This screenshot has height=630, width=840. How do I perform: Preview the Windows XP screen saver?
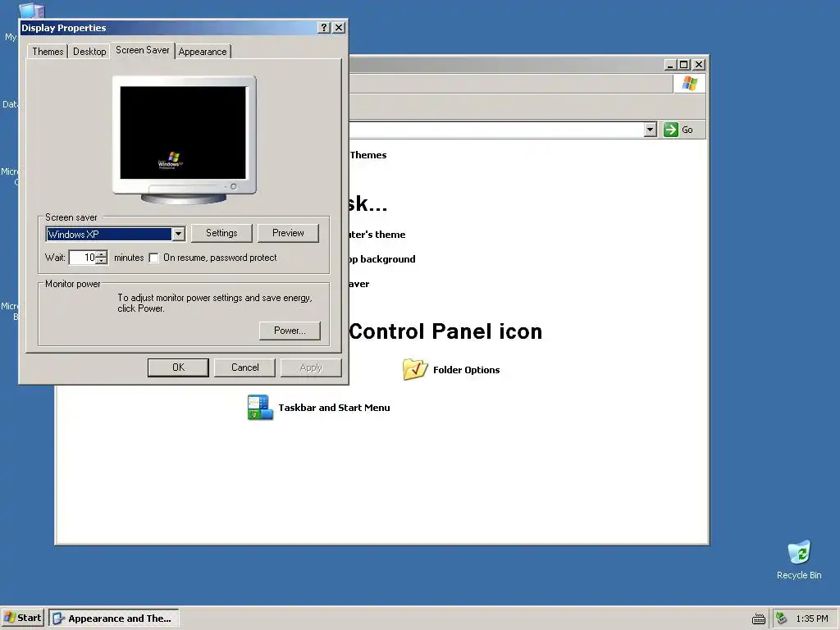[288, 233]
